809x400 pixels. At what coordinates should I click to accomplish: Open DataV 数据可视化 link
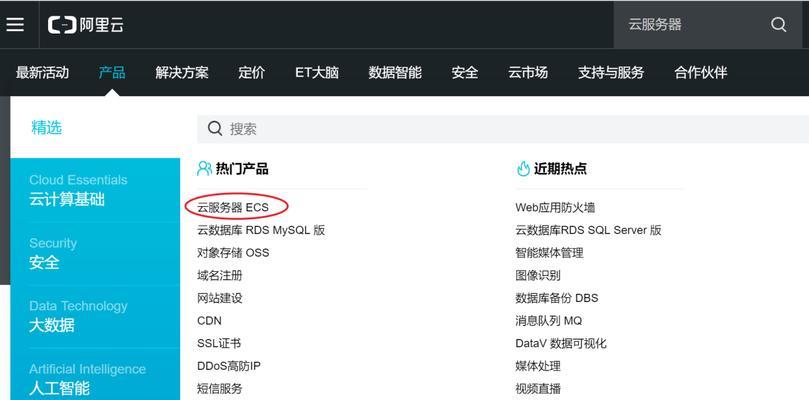pos(561,344)
